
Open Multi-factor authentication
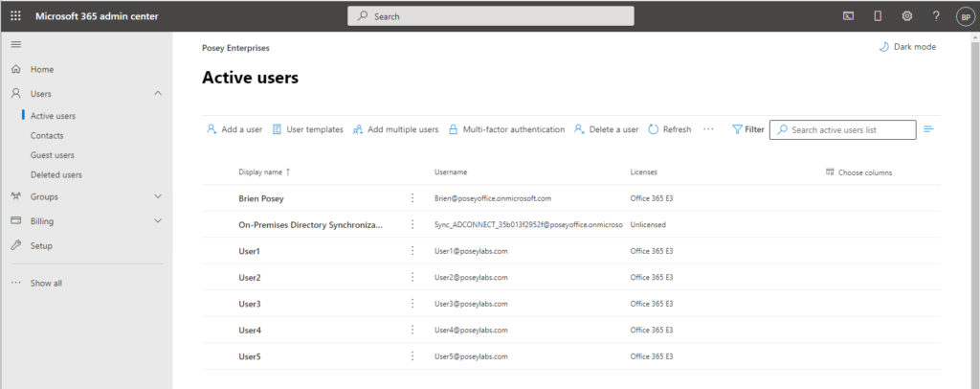[x=507, y=129]
